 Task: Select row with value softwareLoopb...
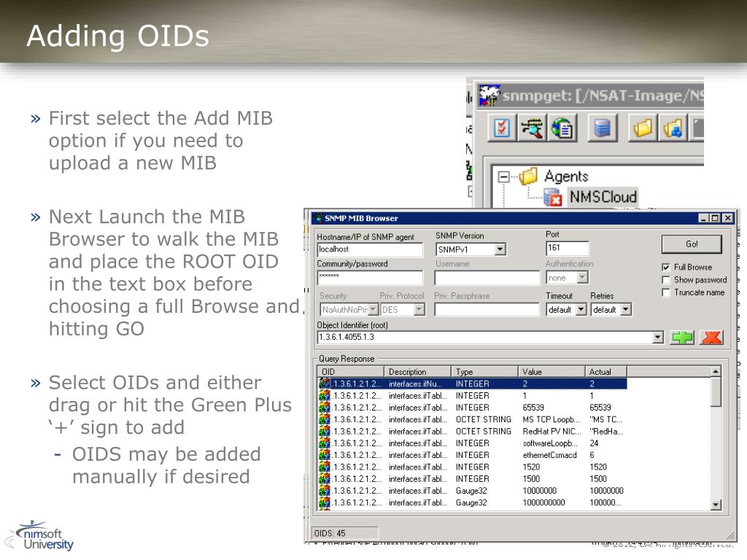pyautogui.click(x=472, y=443)
